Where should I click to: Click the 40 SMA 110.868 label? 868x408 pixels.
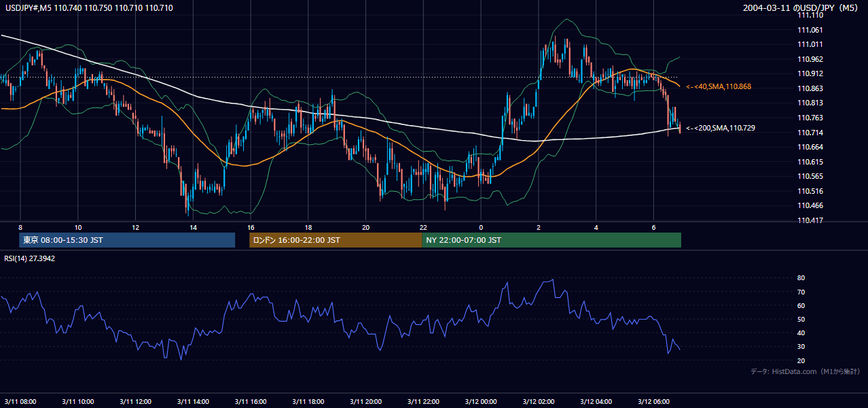coord(719,87)
